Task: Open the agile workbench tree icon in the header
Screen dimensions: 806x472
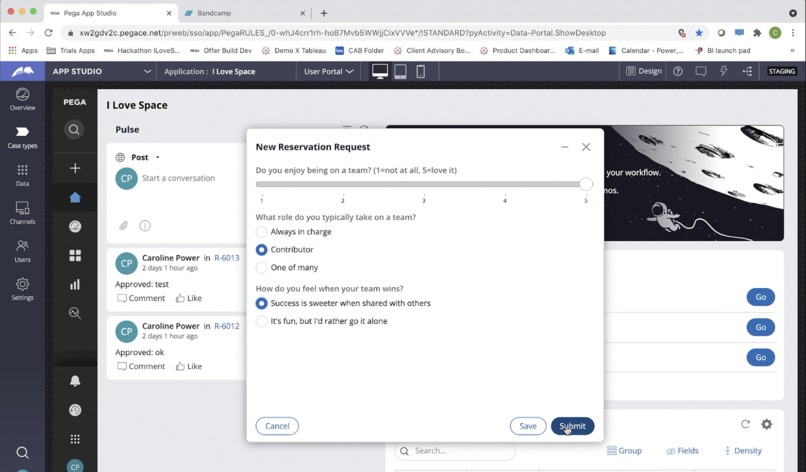Action: 747,71
